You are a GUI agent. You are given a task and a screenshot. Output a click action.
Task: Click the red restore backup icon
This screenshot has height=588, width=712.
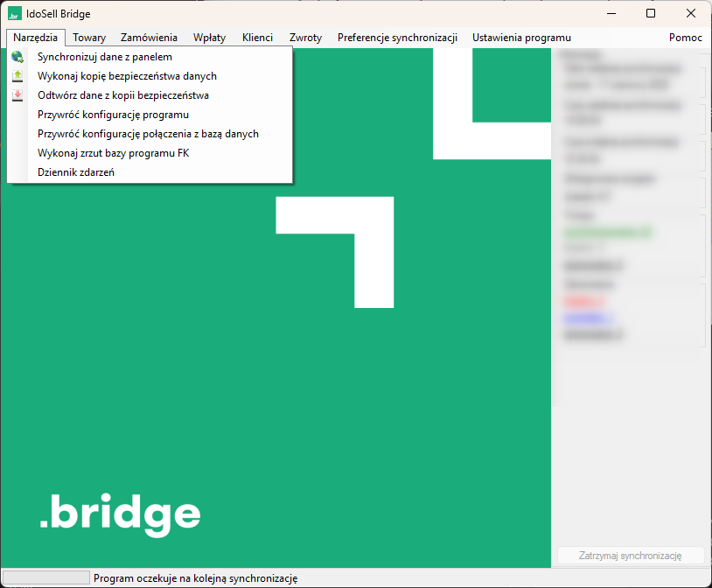tap(17, 95)
